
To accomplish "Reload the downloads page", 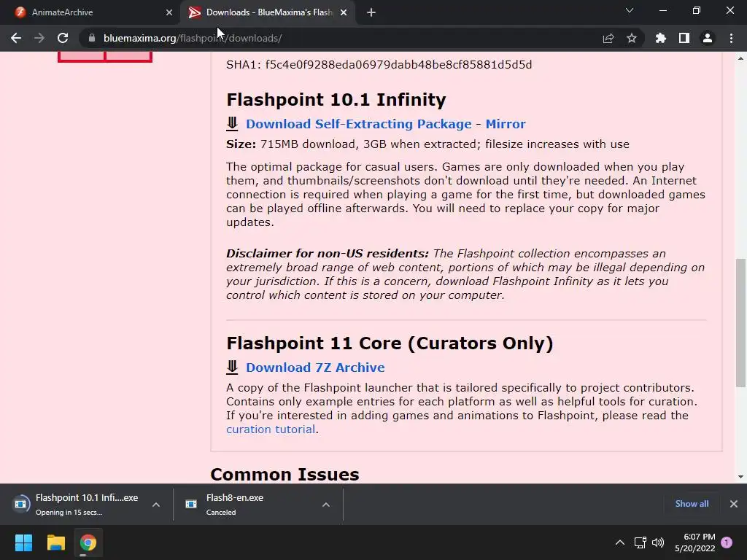I will coord(63,38).
